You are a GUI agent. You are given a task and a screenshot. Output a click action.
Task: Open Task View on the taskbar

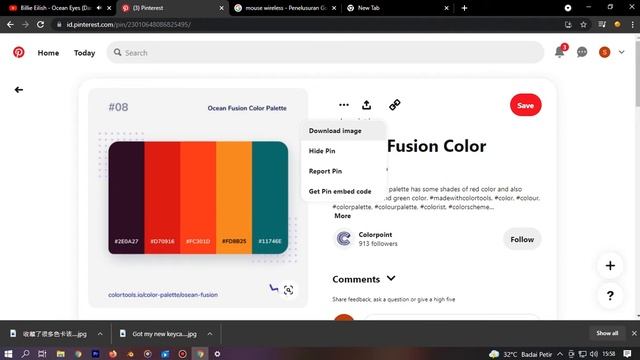(x=42, y=354)
